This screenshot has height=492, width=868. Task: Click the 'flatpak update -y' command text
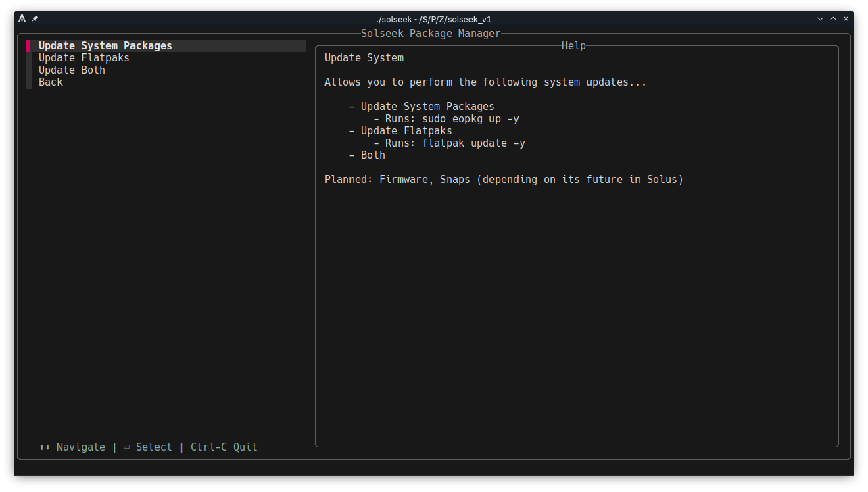click(473, 143)
